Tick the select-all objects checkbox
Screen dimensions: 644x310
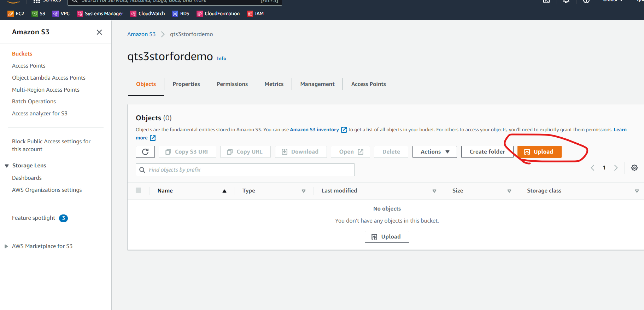[x=139, y=190]
